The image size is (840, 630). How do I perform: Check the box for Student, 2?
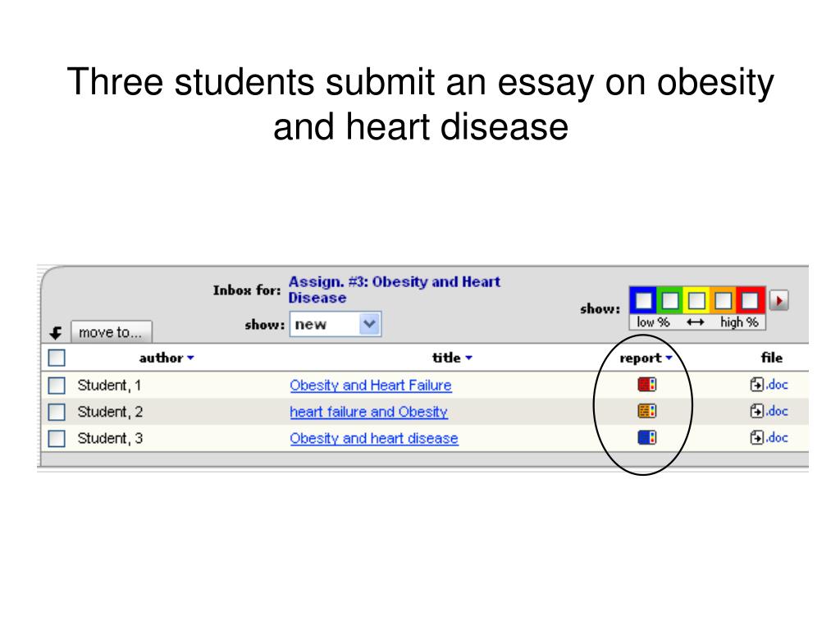(57, 412)
